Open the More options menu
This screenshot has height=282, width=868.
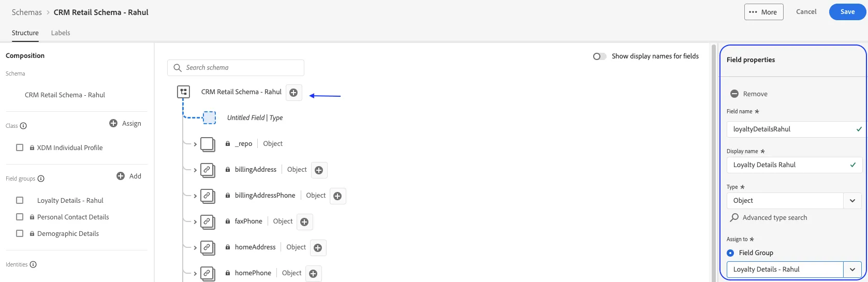tap(763, 12)
